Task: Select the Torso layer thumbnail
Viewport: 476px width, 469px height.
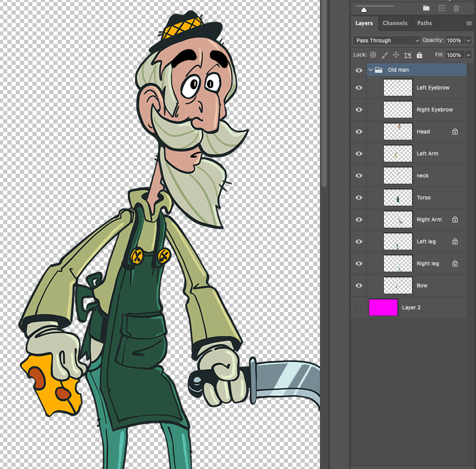Action: tap(398, 197)
